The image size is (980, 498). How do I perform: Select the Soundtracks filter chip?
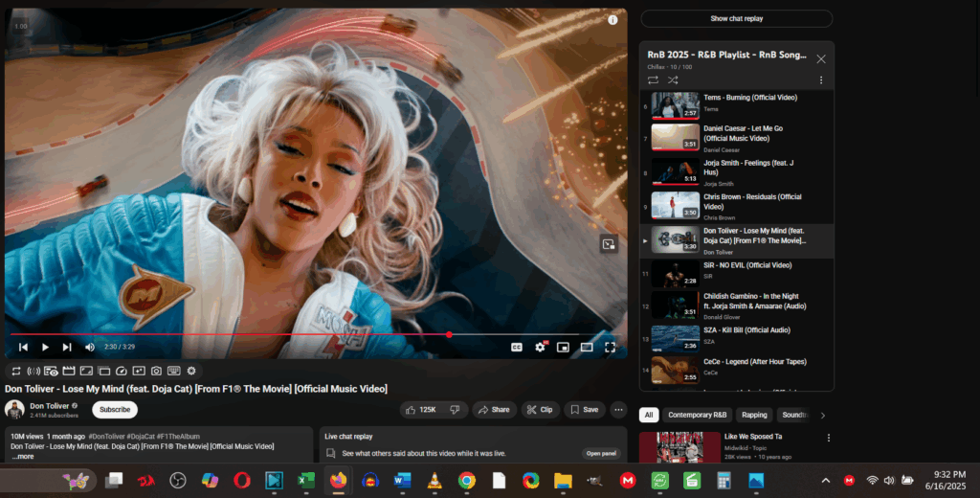click(x=793, y=415)
